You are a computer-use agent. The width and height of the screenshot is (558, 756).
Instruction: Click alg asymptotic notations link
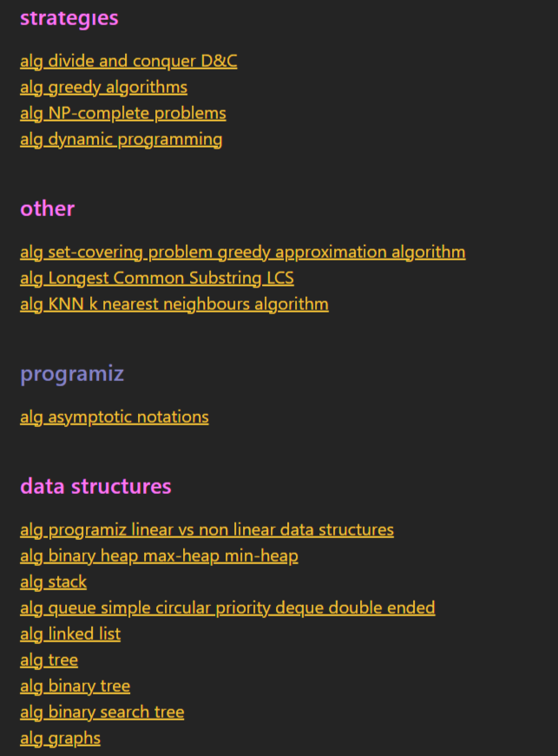pos(114,417)
